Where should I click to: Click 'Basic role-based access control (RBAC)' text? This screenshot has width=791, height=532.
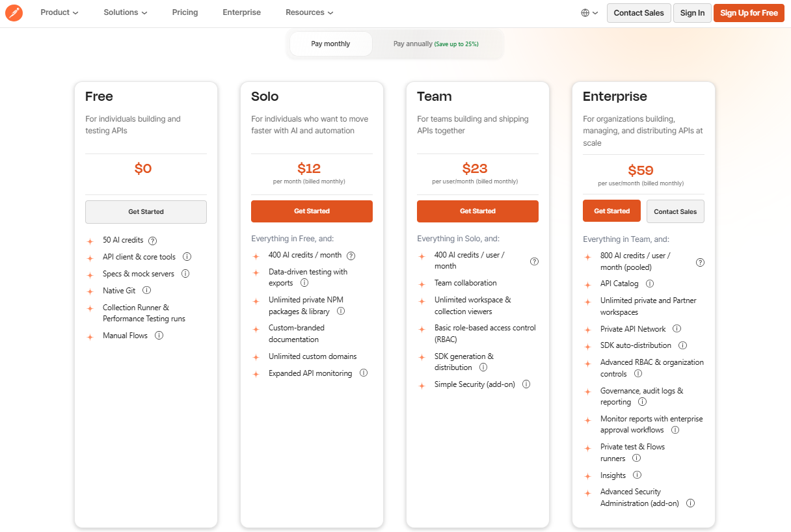(485, 334)
